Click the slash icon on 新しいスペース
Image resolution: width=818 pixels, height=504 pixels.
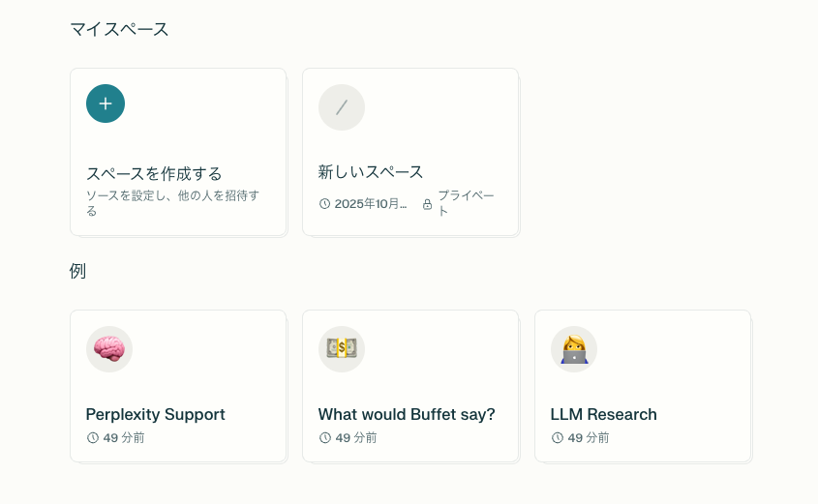[x=342, y=107]
